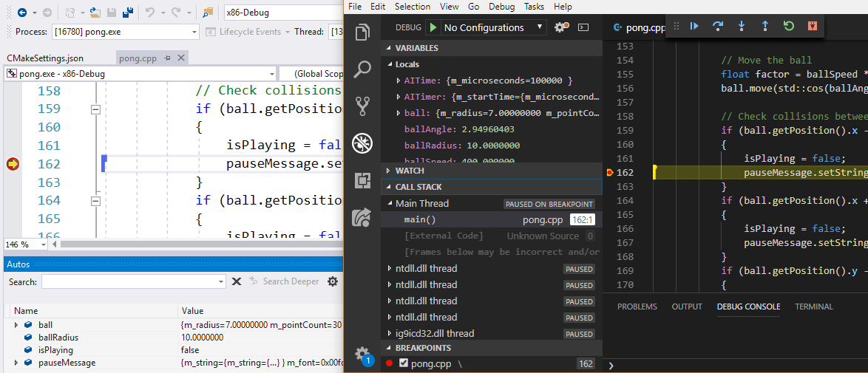The height and width of the screenshot is (373, 868).
Task: Uncheck the pong.cpp breakpoint checkbox
Action: [403, 363]
